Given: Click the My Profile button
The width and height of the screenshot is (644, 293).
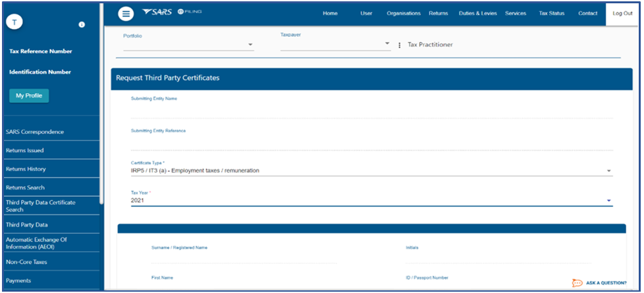Looking at the screenshot, I should pyautogui.click(x=29, y=95).
